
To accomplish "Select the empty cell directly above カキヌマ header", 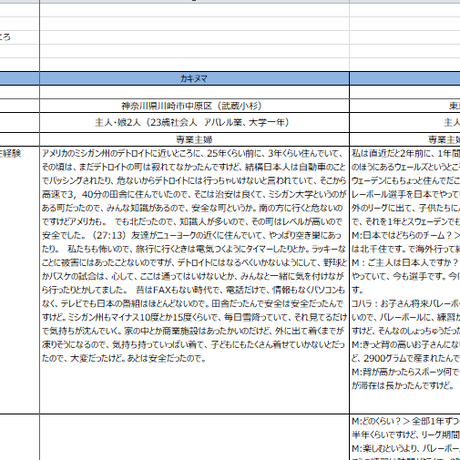I will (194, 64).
